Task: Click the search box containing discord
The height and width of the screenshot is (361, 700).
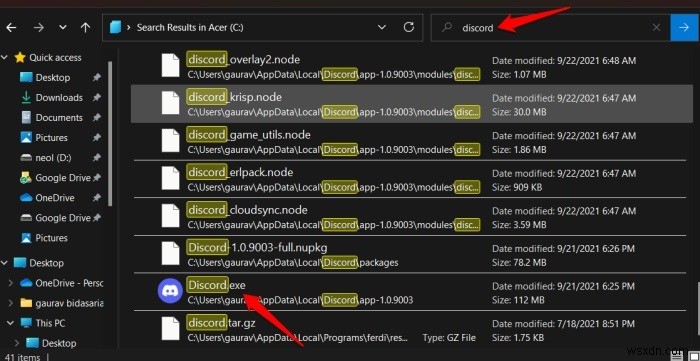Action: [x=550, y=28]
